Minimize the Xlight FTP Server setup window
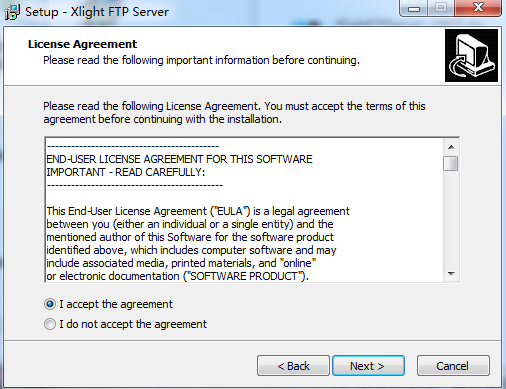 tap(413, 8)
